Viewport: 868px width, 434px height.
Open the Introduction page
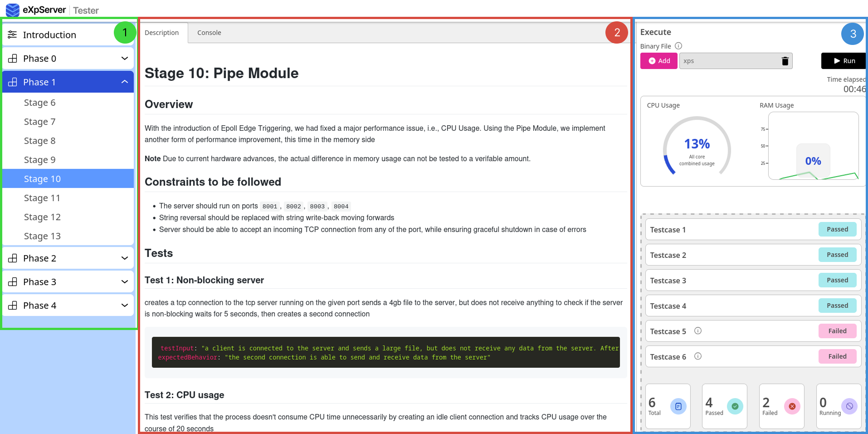click(49, 35)
